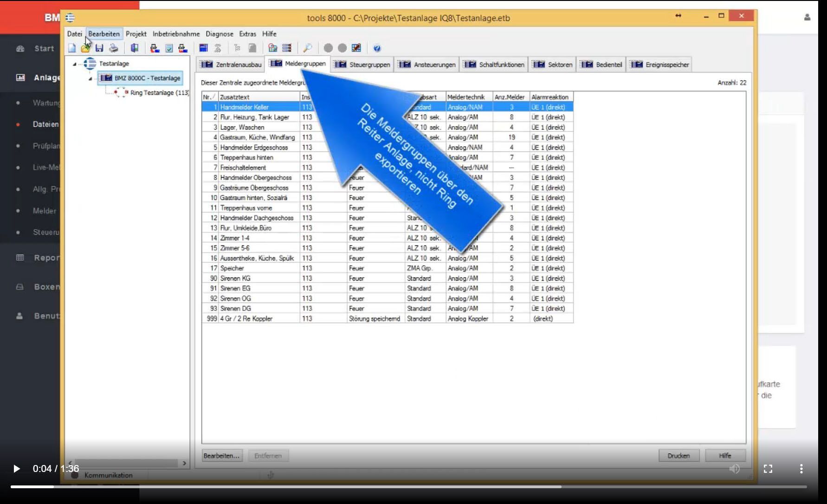Screen dimensions: 827x504
Task: Sort table by Nr. column header
Action: pyautogui.click(x=210, y=97)
